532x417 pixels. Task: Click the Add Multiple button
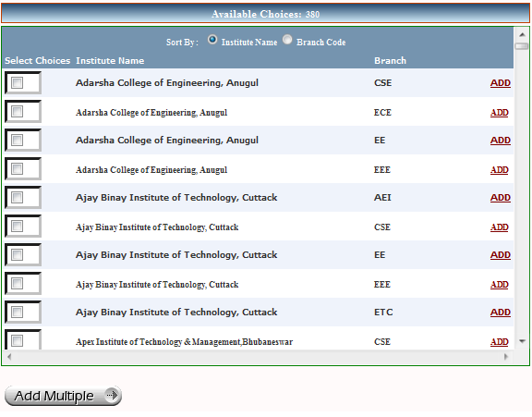(x=63, y=396)
